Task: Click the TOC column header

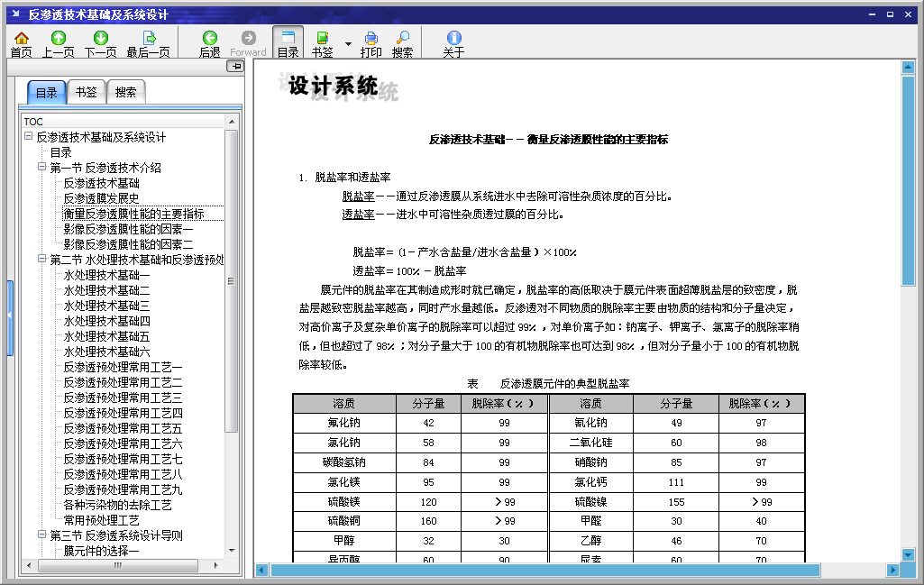Action: 124,122
